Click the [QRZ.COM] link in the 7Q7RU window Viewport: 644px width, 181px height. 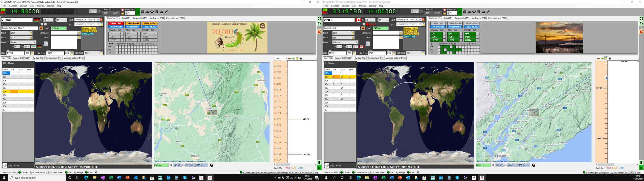point(87,34)
